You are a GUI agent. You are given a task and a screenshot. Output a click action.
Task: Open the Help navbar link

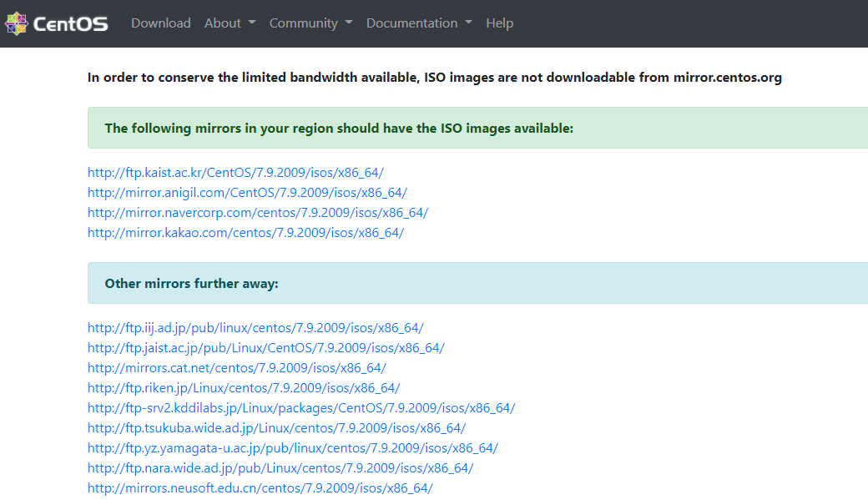point(499,23)
